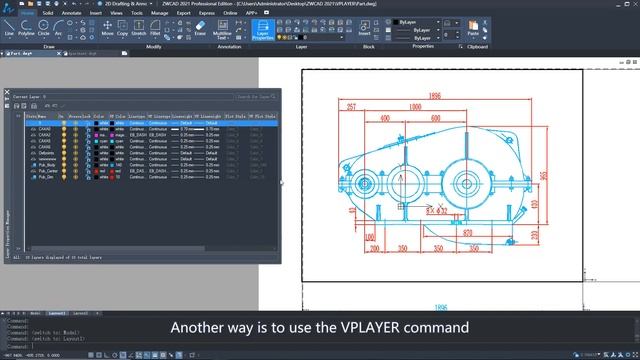Open the Home ribbon tab
Screen dimensions: 640x360
27,13
